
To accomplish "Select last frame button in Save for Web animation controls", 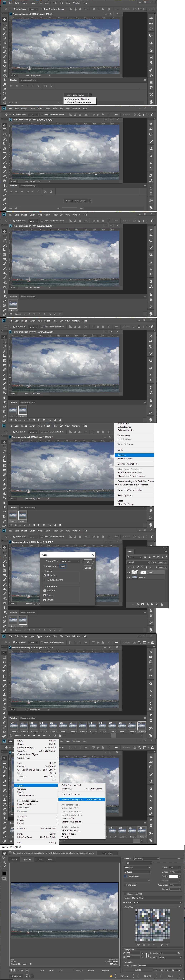I will click(179, 970).
